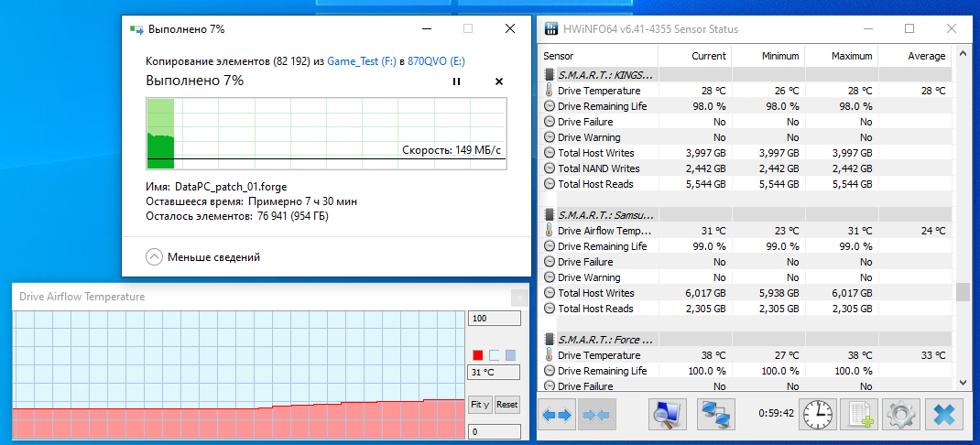
Task: Click the 98.0 % current Remaining Life value
Action: 710,106
